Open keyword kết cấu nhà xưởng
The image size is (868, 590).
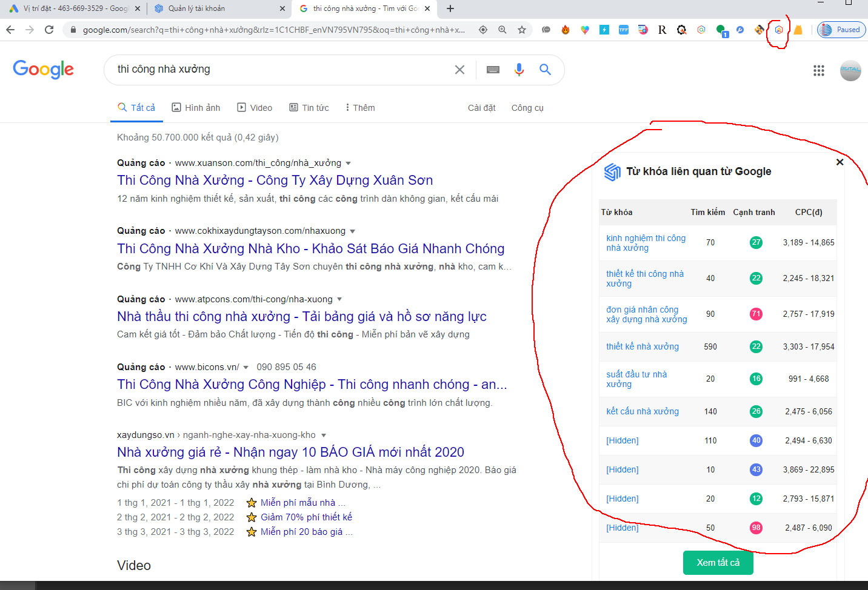pyautogui.click(x=643, y=411)
